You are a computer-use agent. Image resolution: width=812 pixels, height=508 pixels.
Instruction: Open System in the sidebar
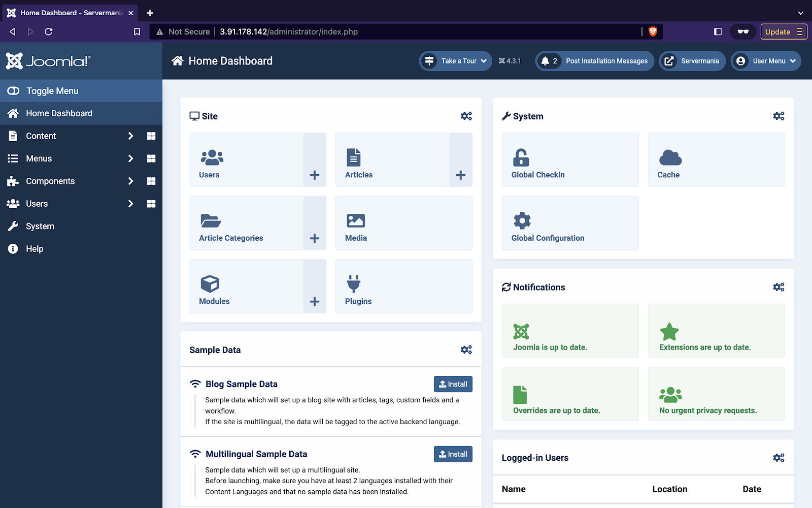(x=81, y=226)
